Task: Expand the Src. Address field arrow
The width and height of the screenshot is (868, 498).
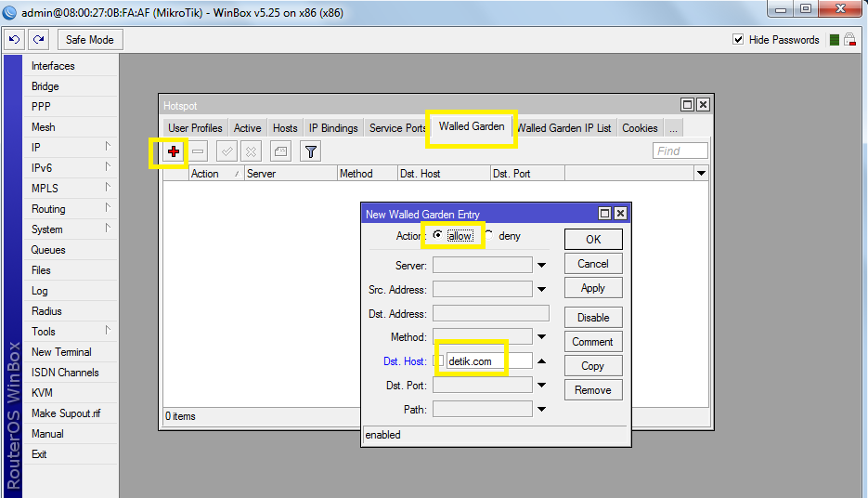Action: coord(541,289)
